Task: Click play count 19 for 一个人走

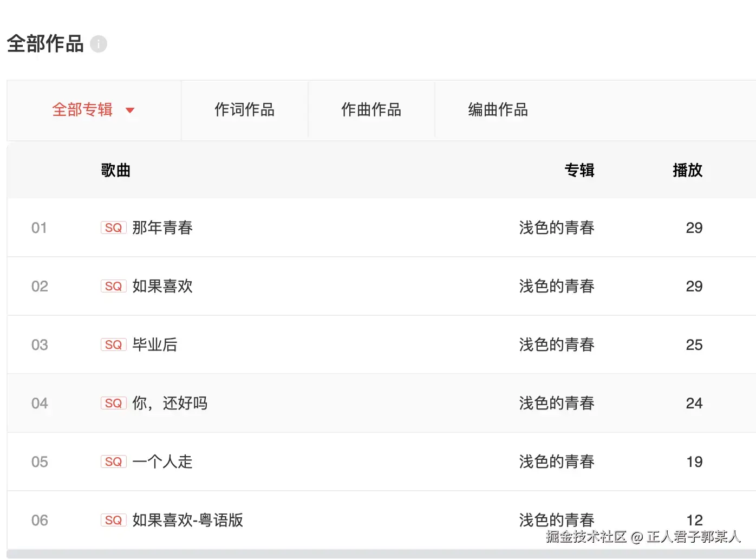Action: tap(694, 461)
